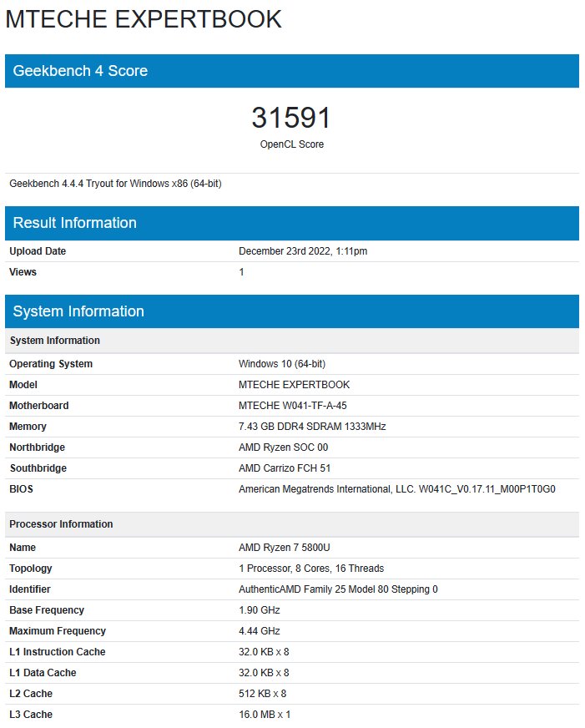Screen dimensions: 585x728
Task: Select 1 Processor, 8 Cores, 16 Threads
Action: point(311,569)
